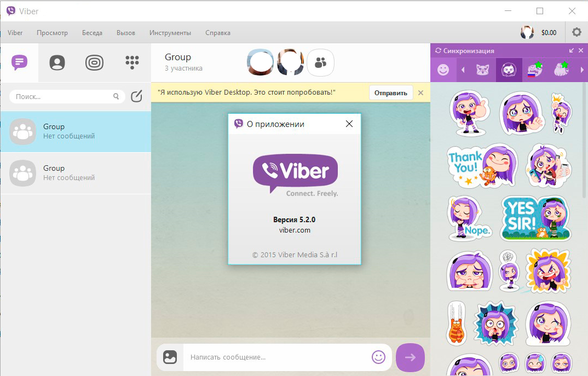Click the viber.com link
Viewport: 588px width, 376px height.
tap(295, 230)
